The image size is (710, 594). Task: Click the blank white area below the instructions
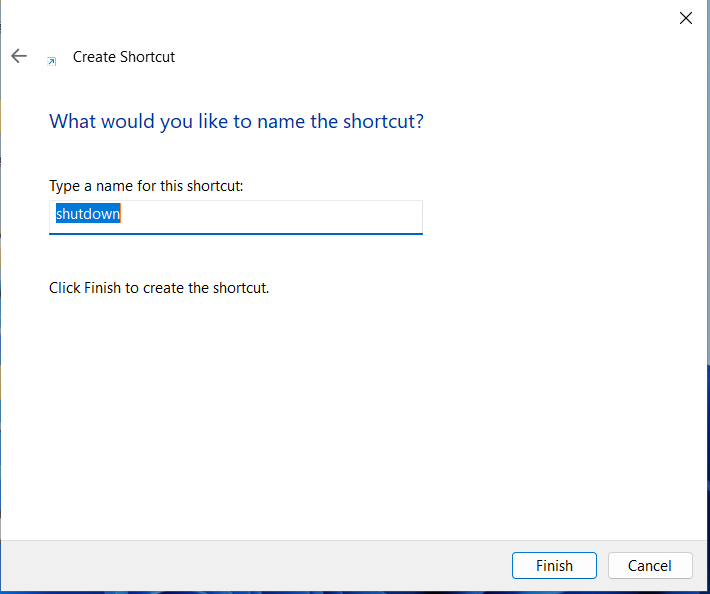350,420
